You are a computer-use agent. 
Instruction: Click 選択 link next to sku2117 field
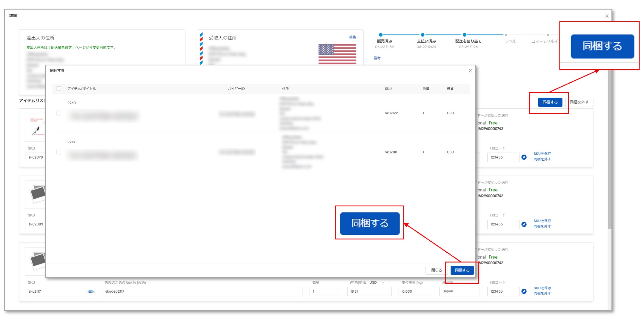click(91, 291)
